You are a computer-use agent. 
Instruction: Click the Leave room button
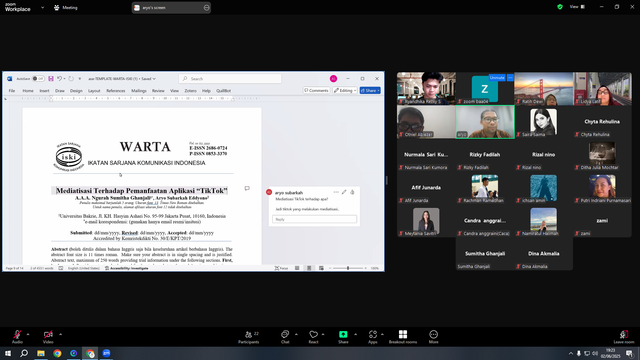coord(624,337)
